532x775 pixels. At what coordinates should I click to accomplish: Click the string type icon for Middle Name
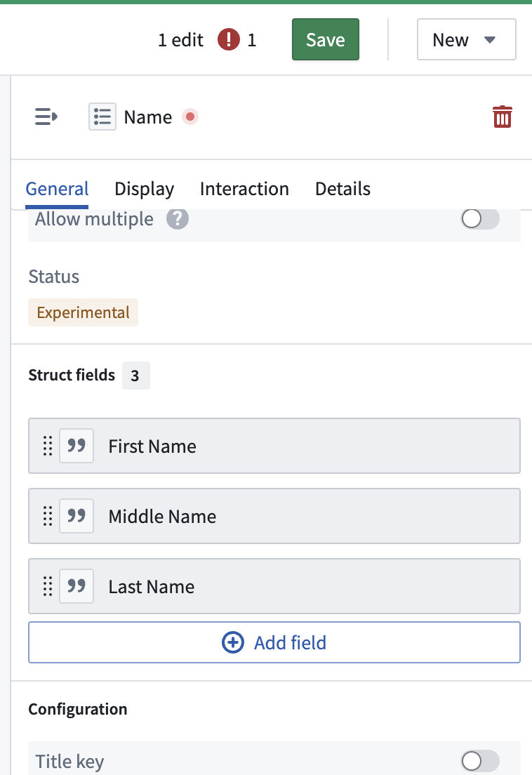coord(77,516)
